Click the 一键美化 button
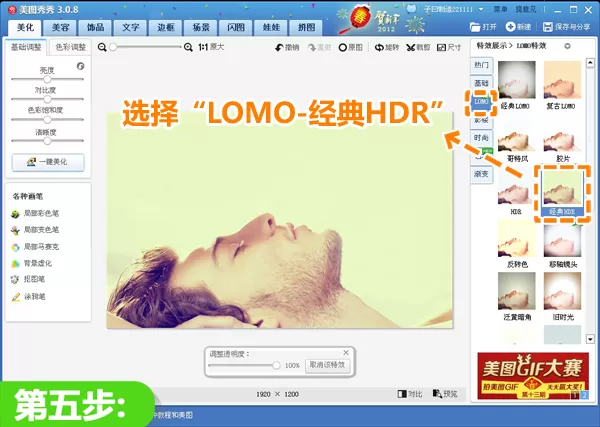The width and height of the screenshot is (600, 427). tap(48, 162)
